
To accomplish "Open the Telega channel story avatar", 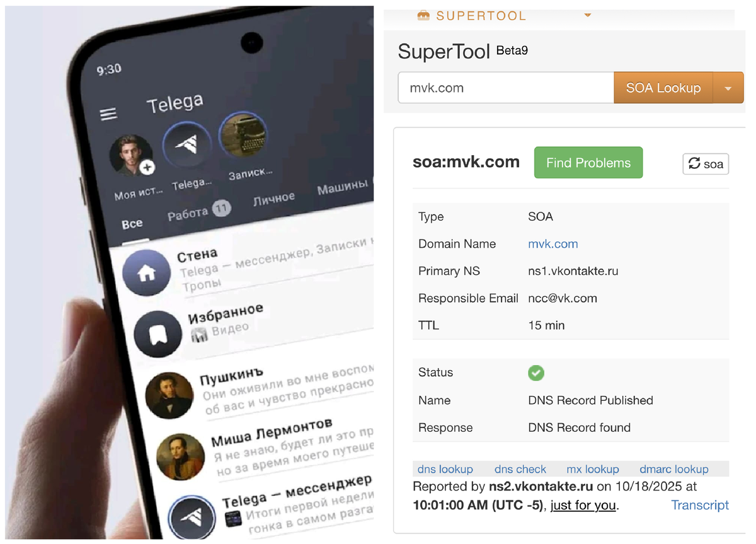I will pyautogui.click(x=186, y=146).
